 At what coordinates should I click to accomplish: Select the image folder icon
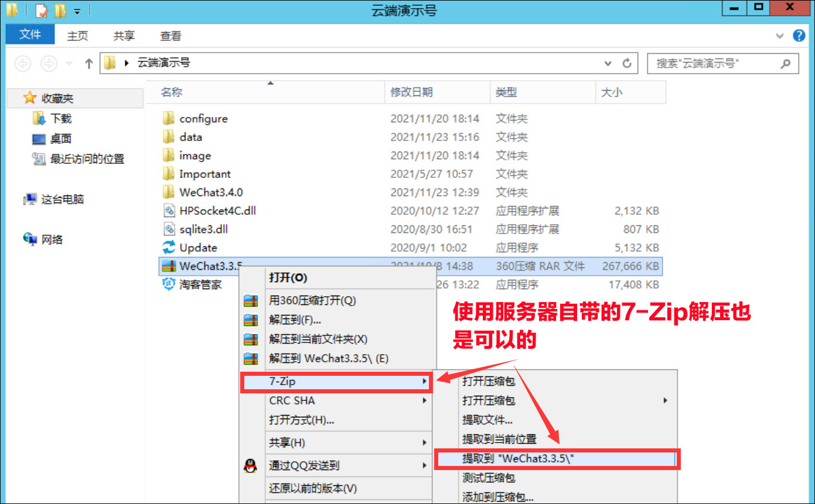[x=169, y=155]
